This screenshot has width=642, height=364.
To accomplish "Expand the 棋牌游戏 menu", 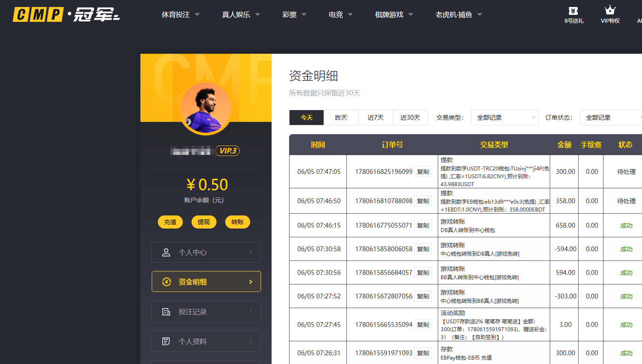I will coord(394,14).
